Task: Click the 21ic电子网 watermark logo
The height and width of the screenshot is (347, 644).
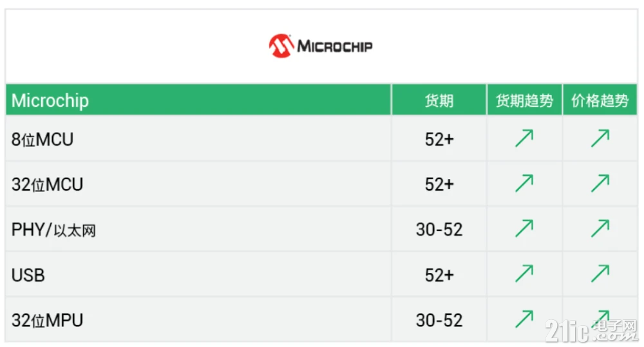Action: (x=591, y=330)
